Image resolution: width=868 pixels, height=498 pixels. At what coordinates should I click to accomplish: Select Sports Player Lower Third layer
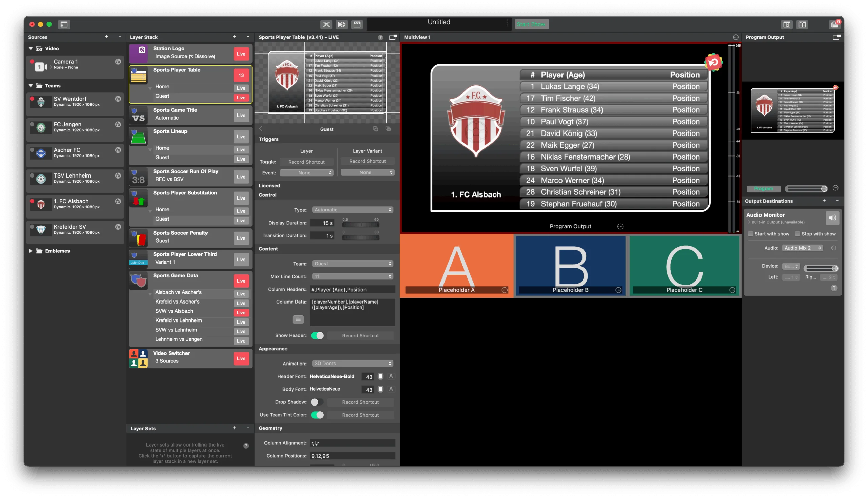(190, 259)
